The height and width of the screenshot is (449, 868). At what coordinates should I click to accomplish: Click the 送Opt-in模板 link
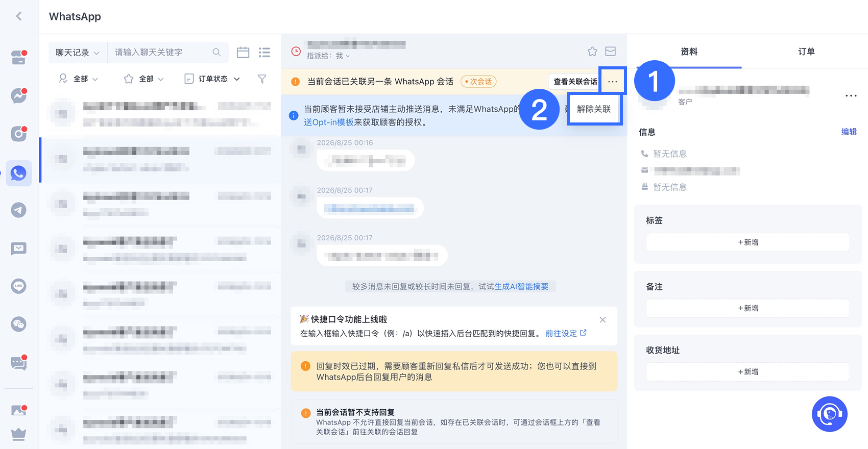click(329, 122)
